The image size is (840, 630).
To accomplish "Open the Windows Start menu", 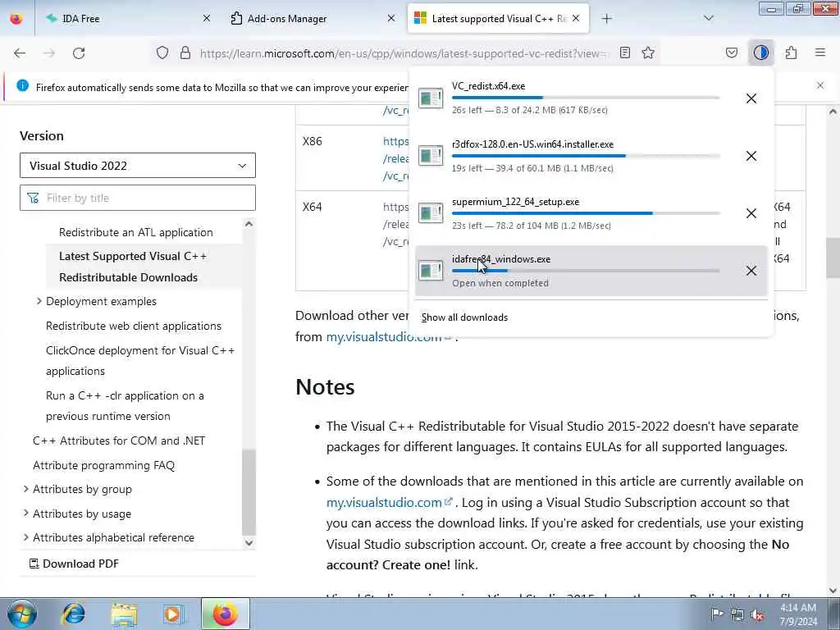I will coord(22,614).
